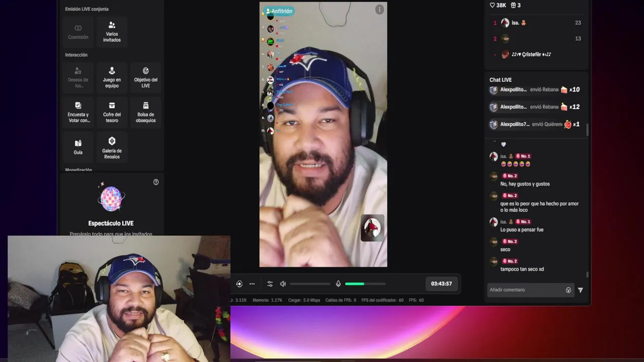
Task: Adjust the microphone level slider
Action: (x=365, y=284)
